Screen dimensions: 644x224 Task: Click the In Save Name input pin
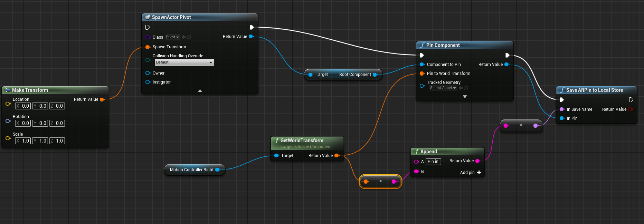[562, 109]
